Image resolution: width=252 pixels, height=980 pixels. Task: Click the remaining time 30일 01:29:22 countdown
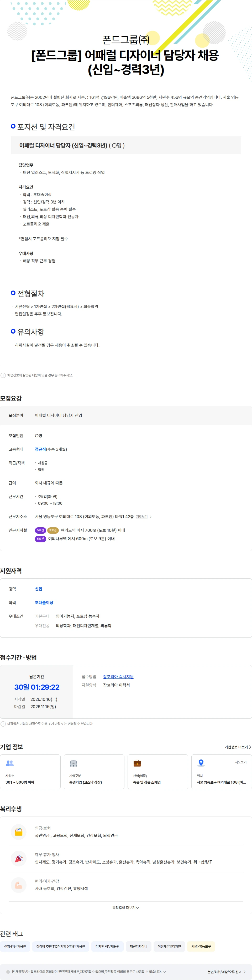pyautogui.click(x=37, y=687)
